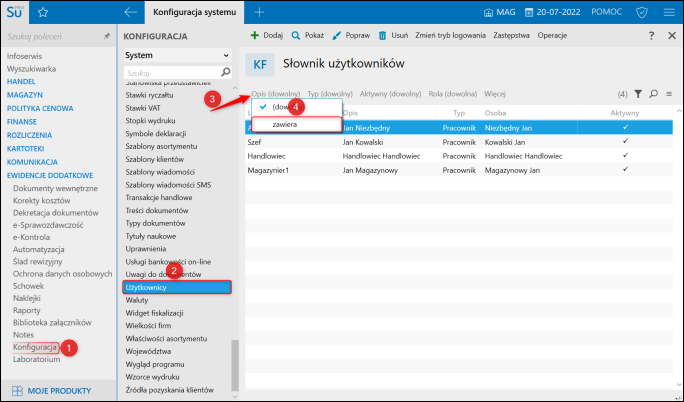
Task: Click the filter funnel icon
Action: click(x=638, y=94)
